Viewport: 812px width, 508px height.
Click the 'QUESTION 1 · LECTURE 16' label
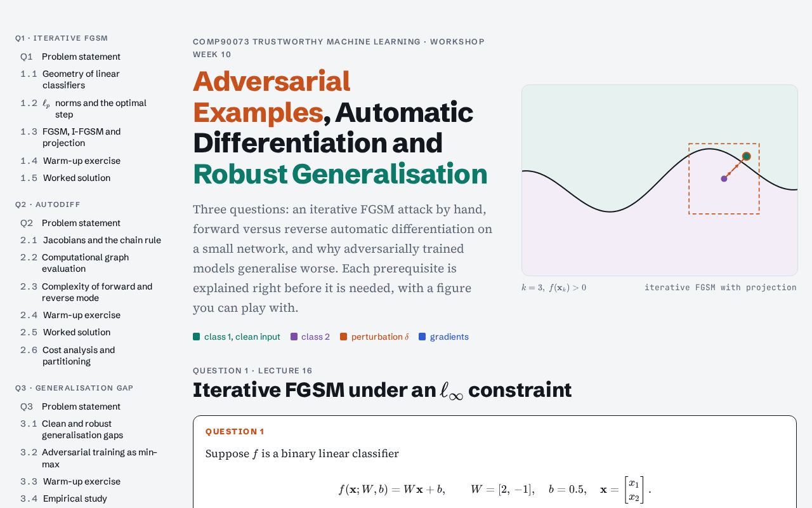coord(252,371)
